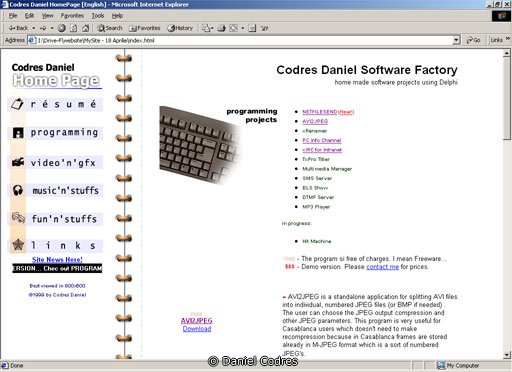Viewport: 512px width, 372px height.
Task: Open the Favorites toolbar button
Action: 145,28
